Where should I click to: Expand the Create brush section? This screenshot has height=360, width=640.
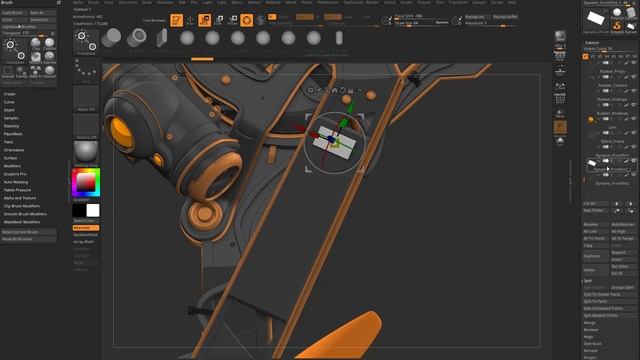pyautogui.click(x=9, y=94)
